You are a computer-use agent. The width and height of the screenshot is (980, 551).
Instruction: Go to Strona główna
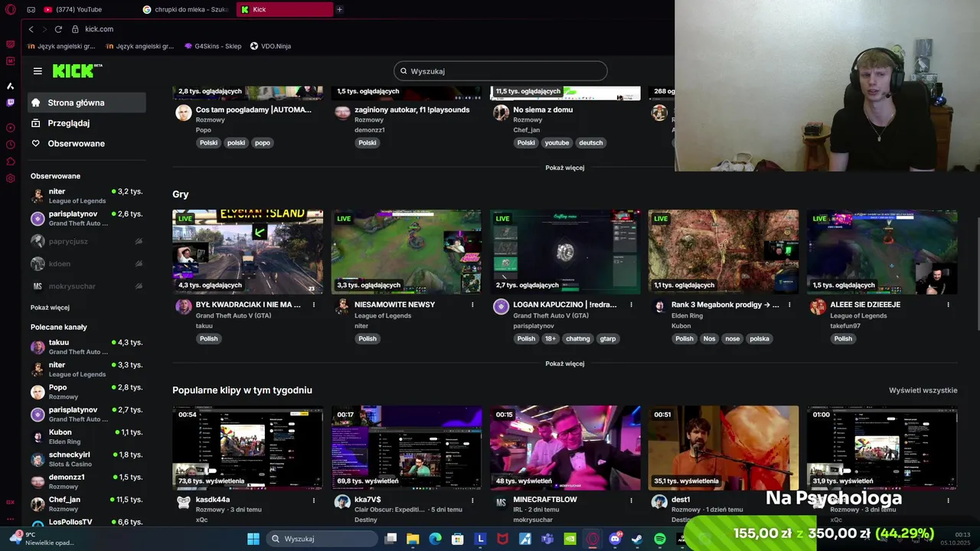coord(87,103)
